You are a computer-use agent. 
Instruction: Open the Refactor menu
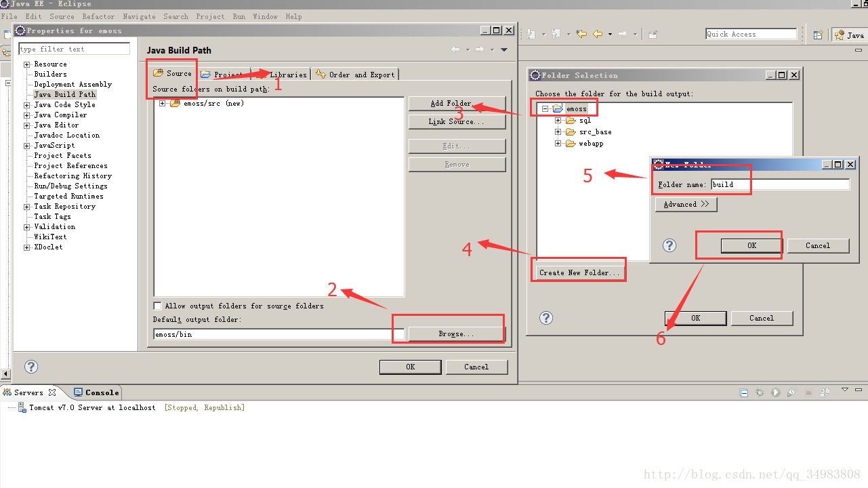pyautogui.click(x=98, y=16)
